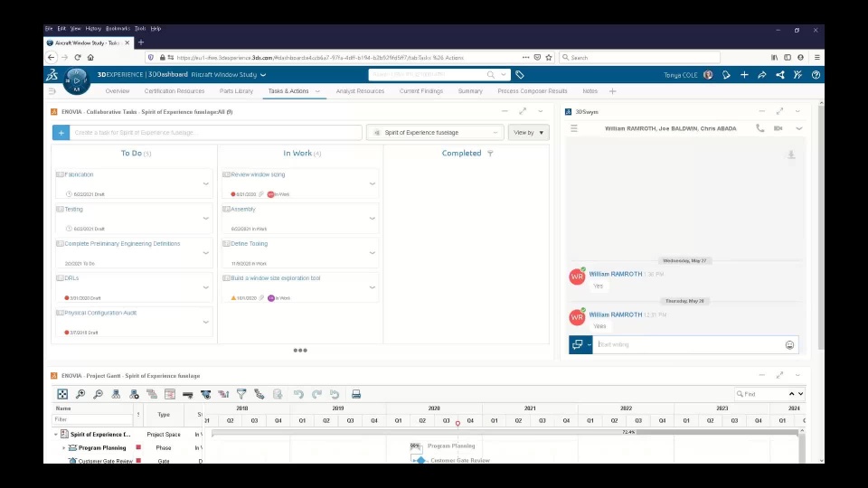
Task: Open the Overview tab
Action: pyautogui.click(x=118, y=90)
